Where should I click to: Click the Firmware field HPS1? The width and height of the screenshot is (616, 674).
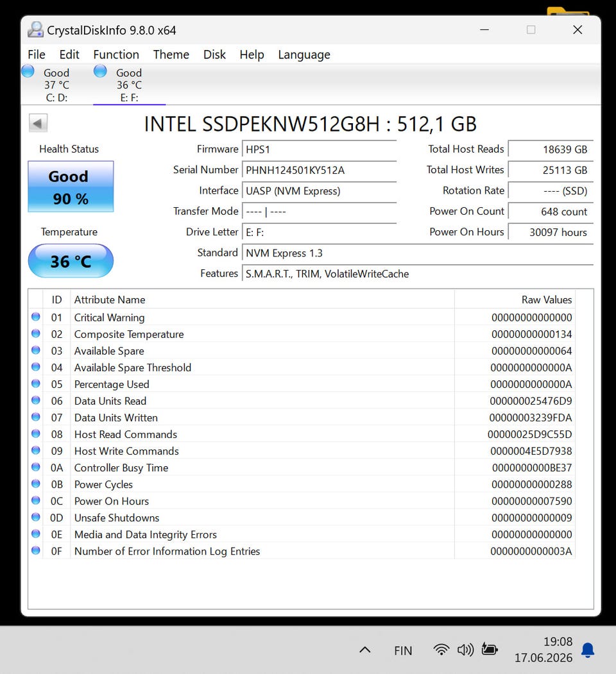tap(319, 149)
